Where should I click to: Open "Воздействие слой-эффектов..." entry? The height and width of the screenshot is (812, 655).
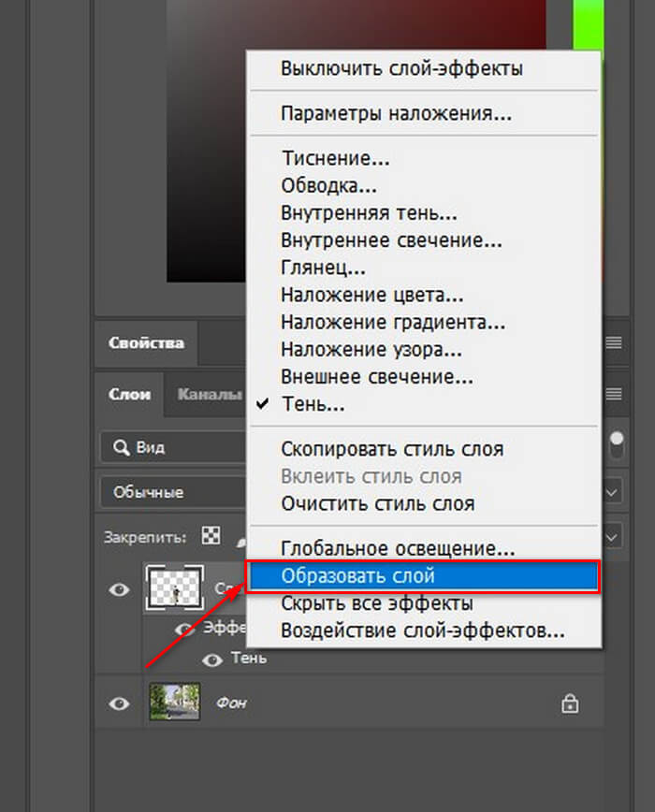pos(423,631)
